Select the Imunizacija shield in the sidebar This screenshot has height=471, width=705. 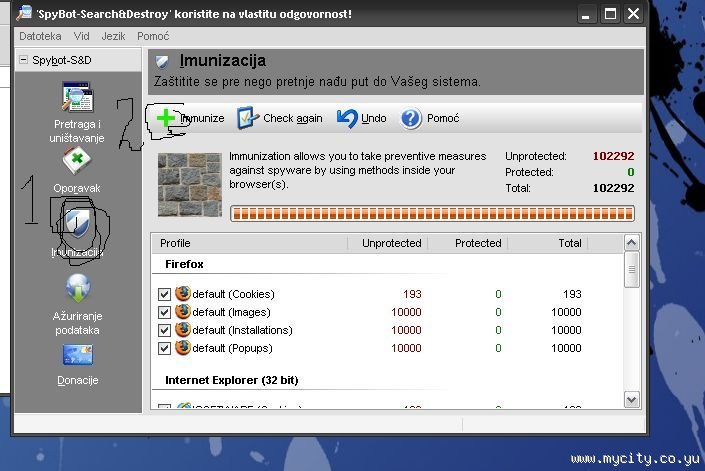[77, 223]
